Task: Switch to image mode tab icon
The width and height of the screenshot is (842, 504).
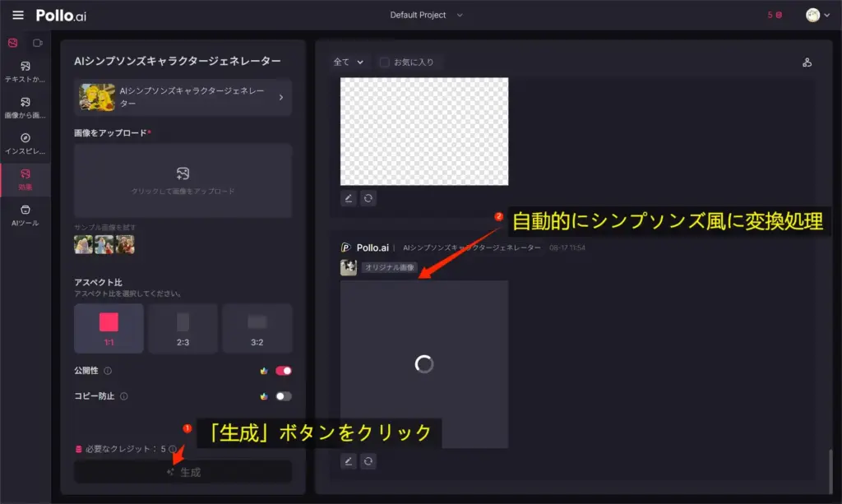Action: point(13,43)
